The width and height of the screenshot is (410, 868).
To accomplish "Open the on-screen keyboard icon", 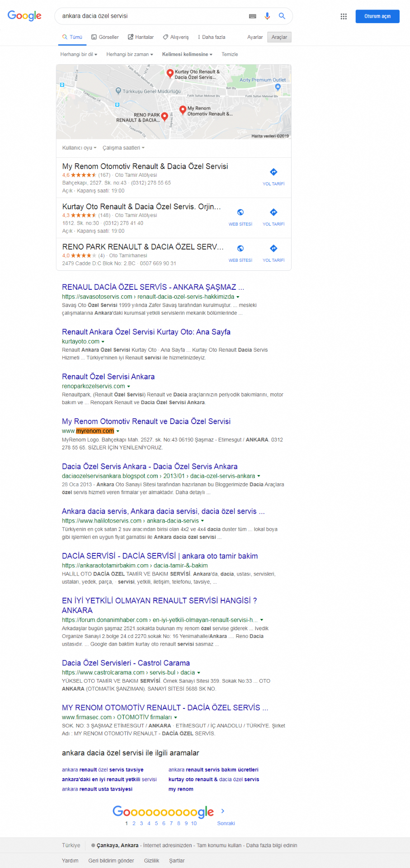I will click(x=253, y=16).
